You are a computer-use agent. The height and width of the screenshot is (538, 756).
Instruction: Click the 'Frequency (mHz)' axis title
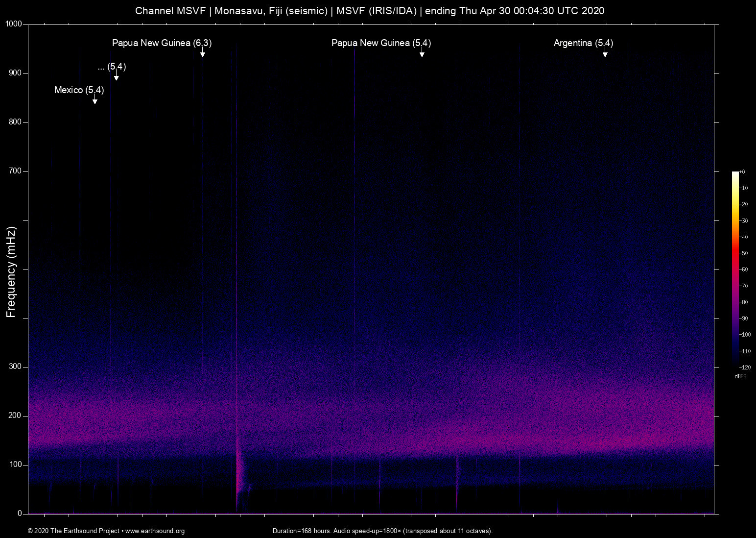pos(11,272)
